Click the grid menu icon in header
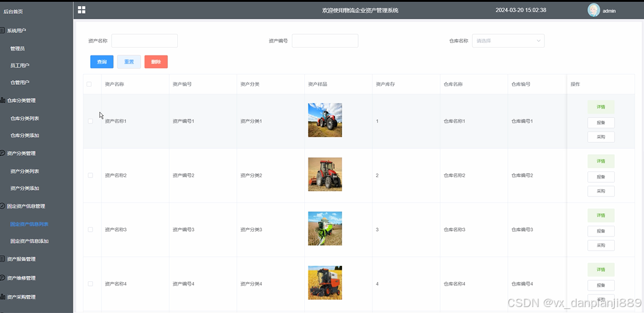This screenshot has height=313, width=644. [x=81, y=10]
